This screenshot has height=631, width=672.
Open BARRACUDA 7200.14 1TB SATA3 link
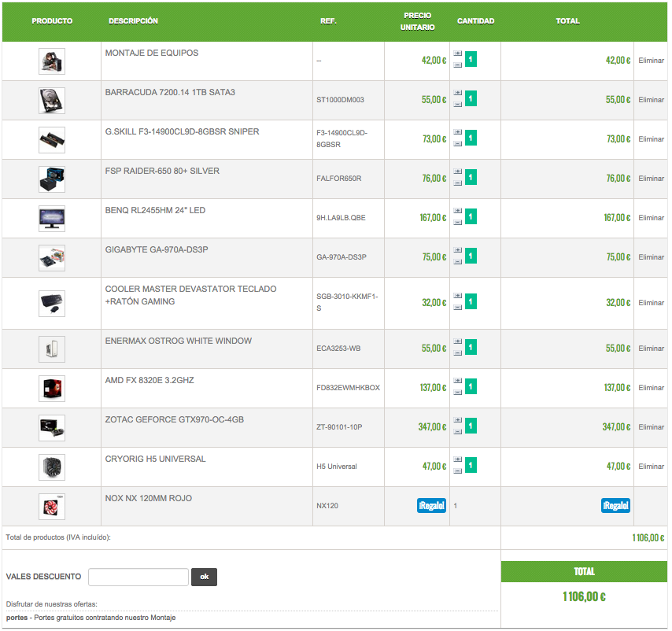point(170,93)
